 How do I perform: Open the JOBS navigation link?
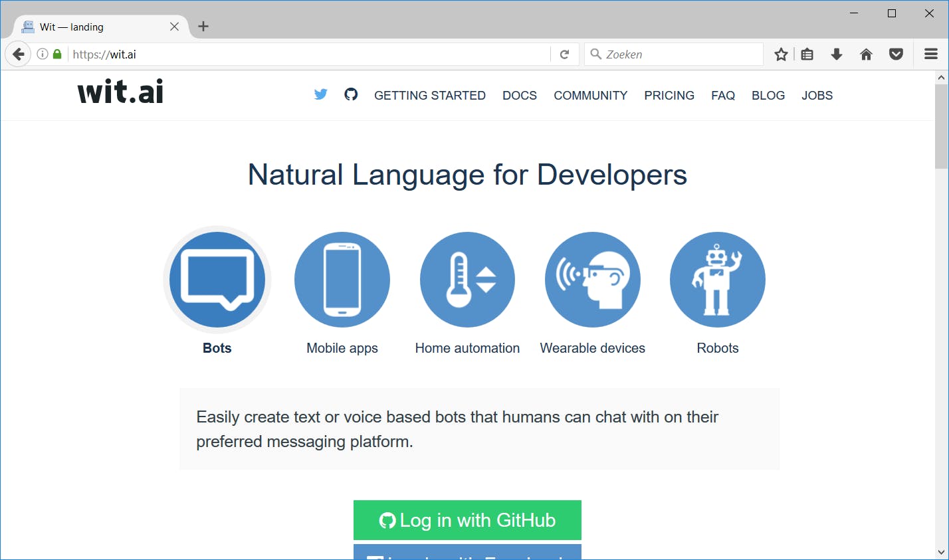point(817,96)
